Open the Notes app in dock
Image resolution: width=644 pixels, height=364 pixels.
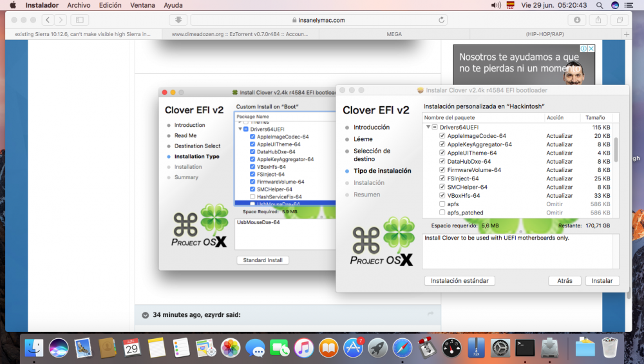pyautogui.click(x=156, y=348)
